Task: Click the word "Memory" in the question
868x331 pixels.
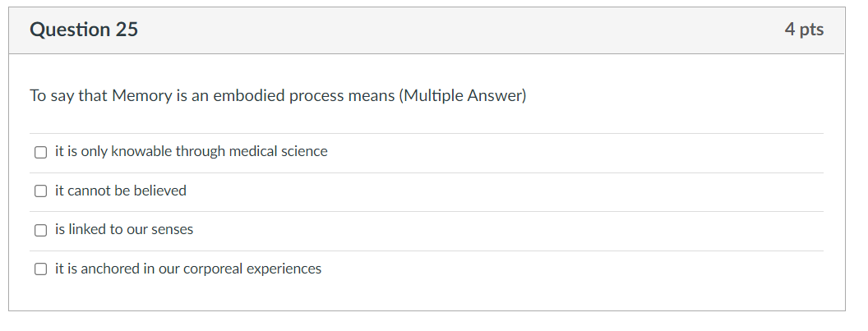Action: tap(141, 96)
